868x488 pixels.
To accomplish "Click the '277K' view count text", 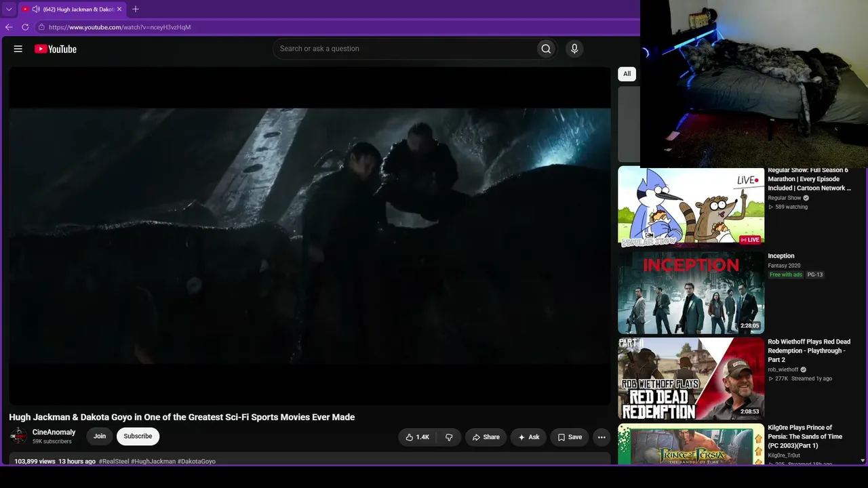I will (x=781, y=379).
